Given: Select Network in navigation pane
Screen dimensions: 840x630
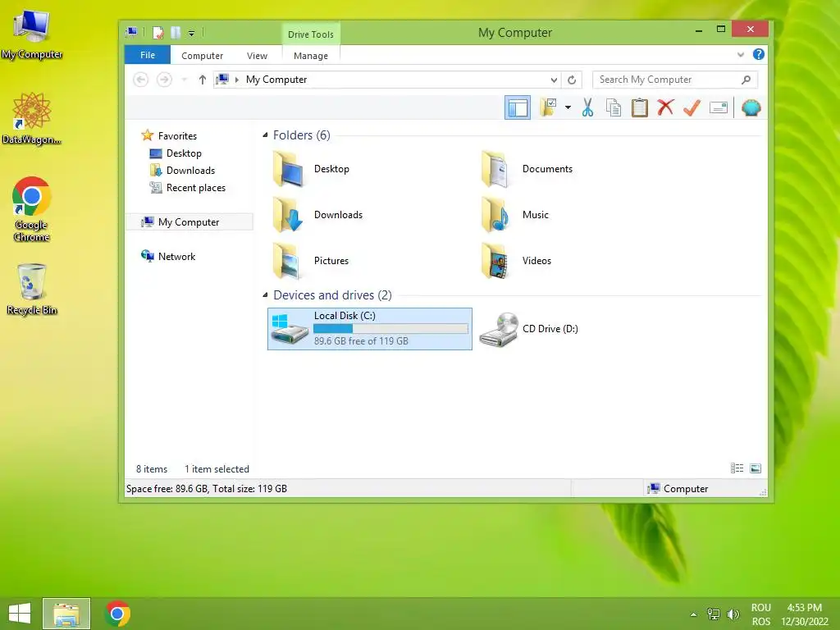Looking at the screenshot, I should click(176, 257).
